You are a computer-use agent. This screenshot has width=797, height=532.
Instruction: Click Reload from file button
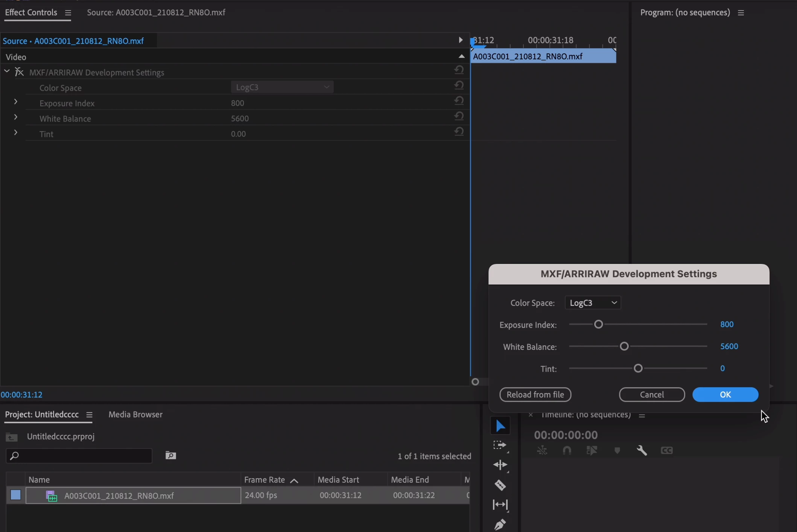tap(535, 394)
